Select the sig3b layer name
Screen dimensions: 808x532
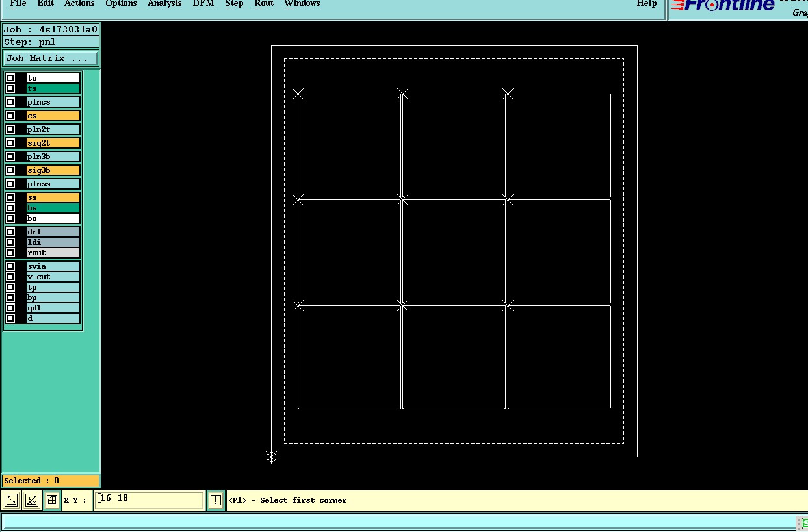pyautogui.click(x=53, y=170)
